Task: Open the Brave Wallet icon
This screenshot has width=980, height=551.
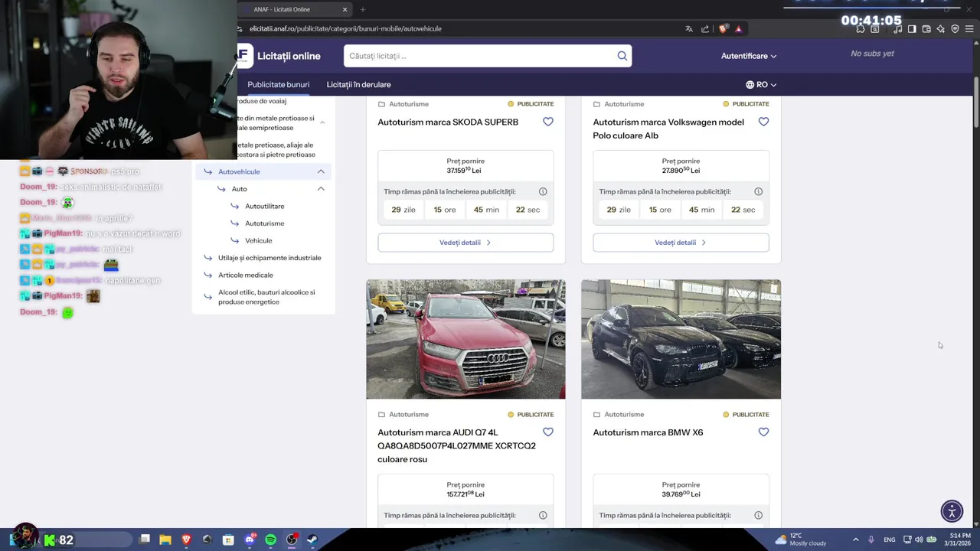Action: coord(926,29)
